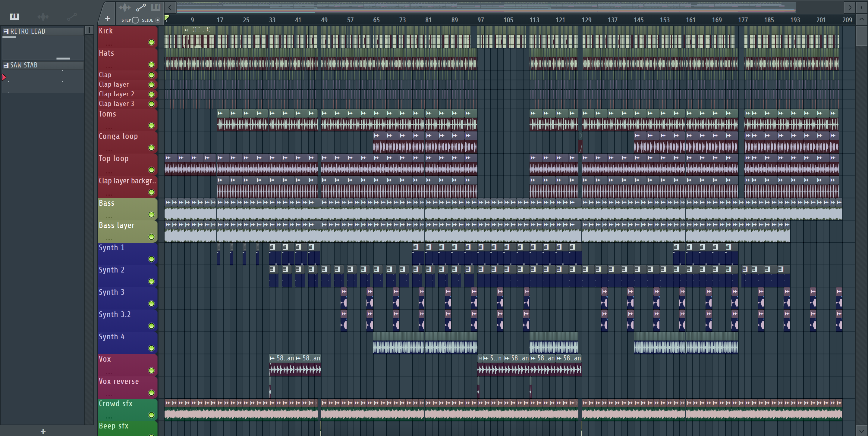The image size is (868, 436).
Task: Select the Synth 3.2 track header
Action: (127, 320)
